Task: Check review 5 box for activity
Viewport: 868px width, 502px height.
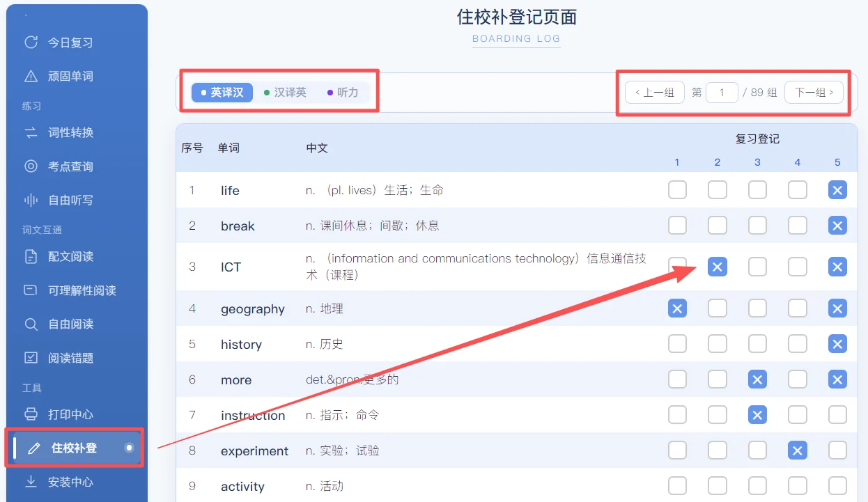Action: pyautogui.click(x=837, y=485)
